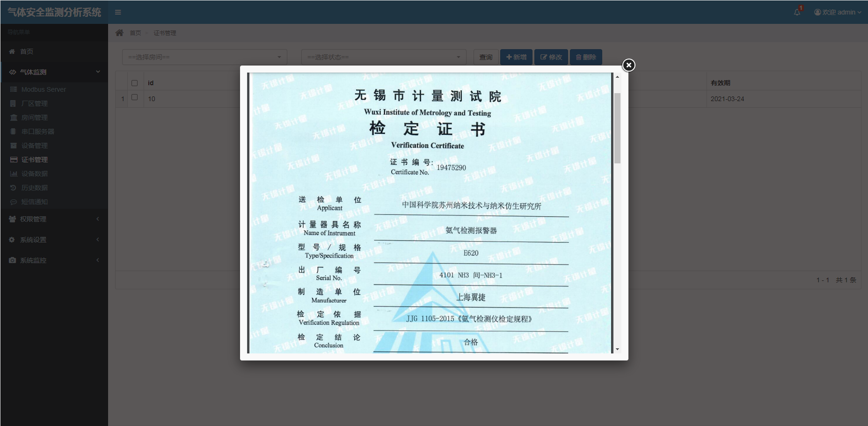Open Modbus Server menu item
The image size is (868, 426).
pyautogui.click(x=44, y=89)
